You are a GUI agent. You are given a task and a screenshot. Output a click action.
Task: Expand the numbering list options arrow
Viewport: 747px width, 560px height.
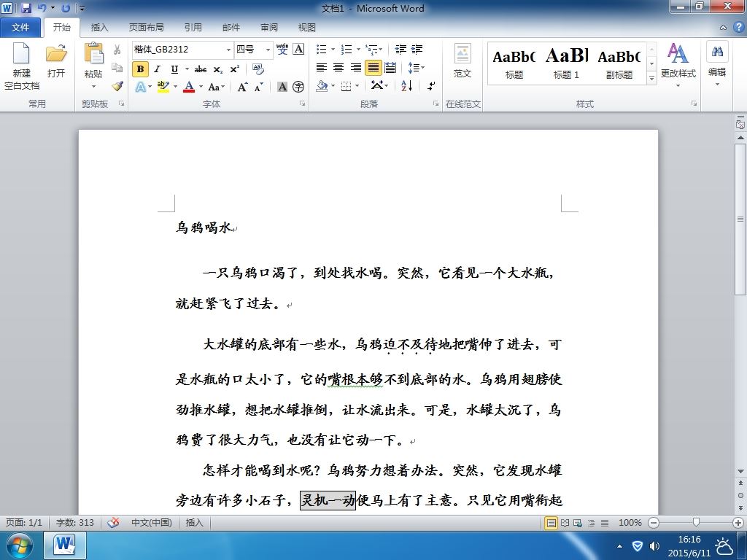click(358, 49)
